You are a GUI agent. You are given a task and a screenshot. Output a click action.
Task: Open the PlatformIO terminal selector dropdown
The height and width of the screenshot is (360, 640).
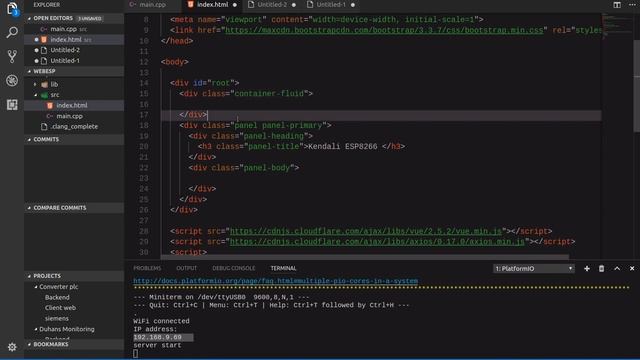point(533,269)
